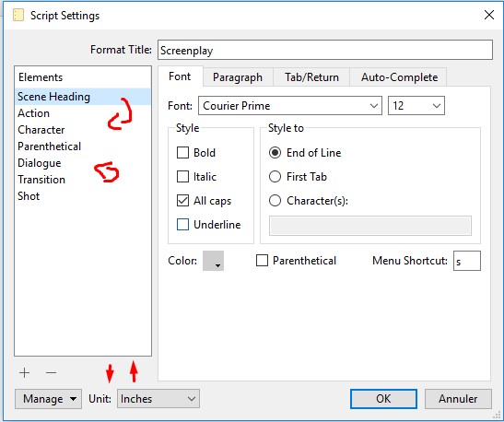Enable the Underline checkbox
504x422 pixels.
[x=182, y=224]
